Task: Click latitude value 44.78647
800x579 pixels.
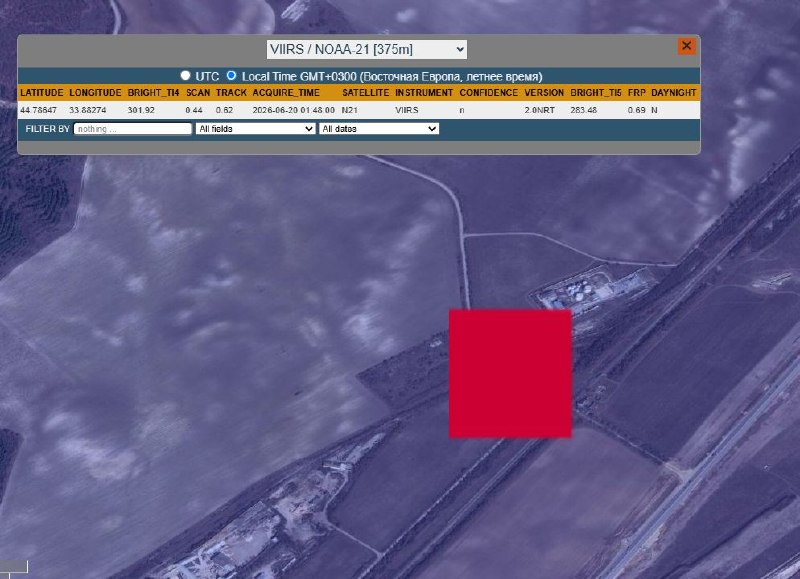Action: coord(39,110)
